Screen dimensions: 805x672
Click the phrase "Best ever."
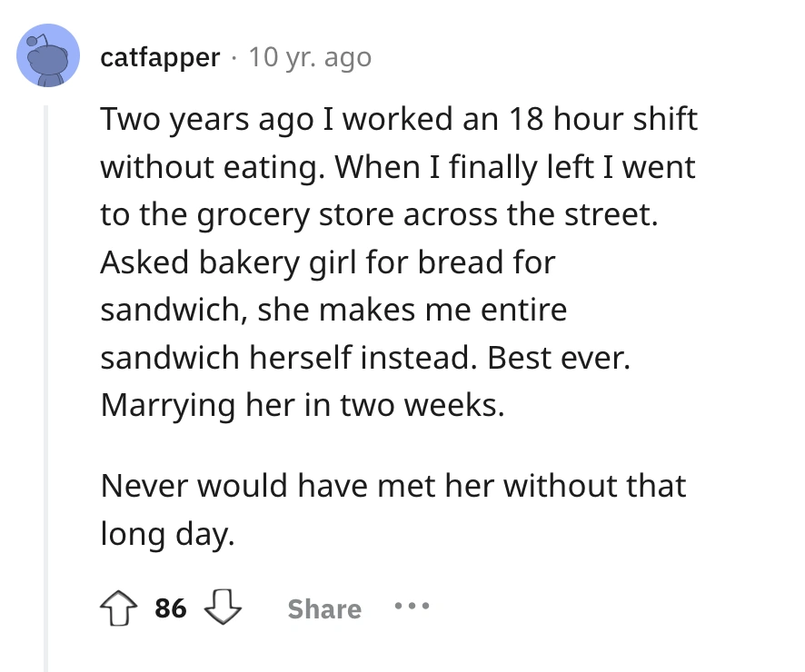pos(558,356)
